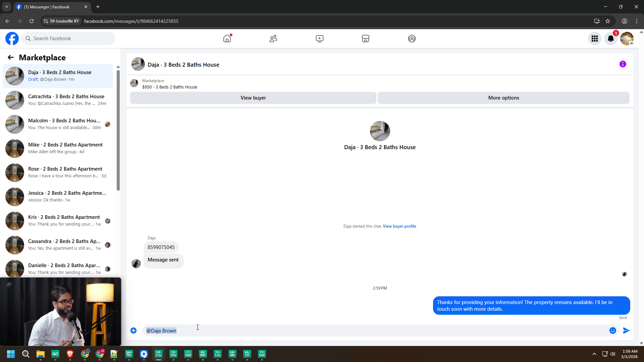Open the taskbar clock and date
The height and width of the screenshot is (362, 644).
click(x=630, y=354)
